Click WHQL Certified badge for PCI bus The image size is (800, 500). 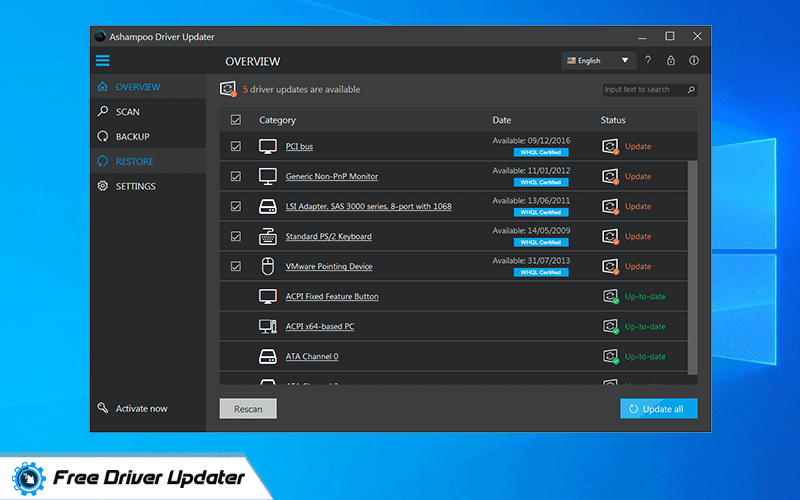(541, 152)
